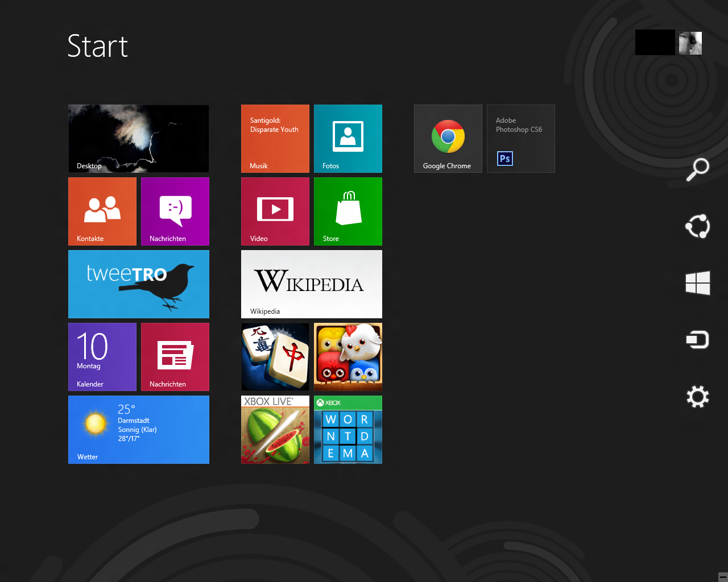
Task: Launch the Google Chrome tile
Action: pyautogui.click(x=448, y=139)
